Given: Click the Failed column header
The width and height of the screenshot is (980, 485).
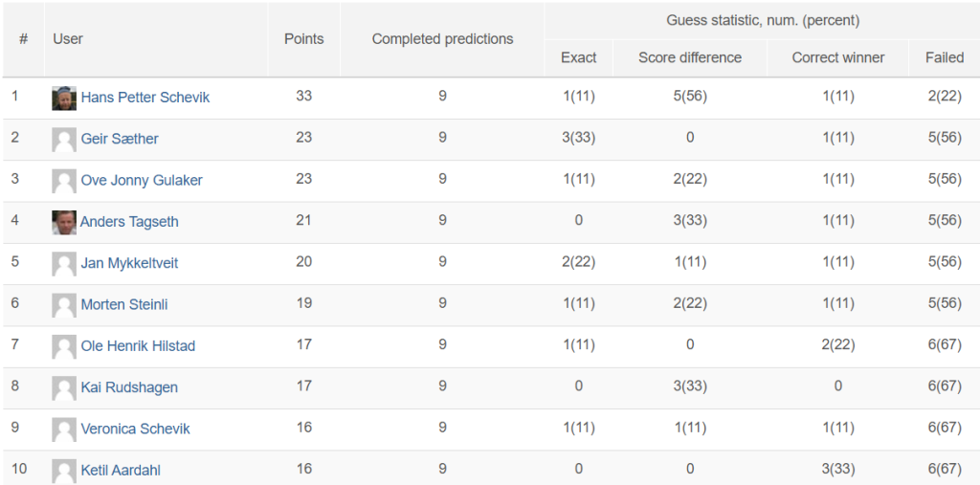Looking at the screenshot, I should (x=945, y=57).
